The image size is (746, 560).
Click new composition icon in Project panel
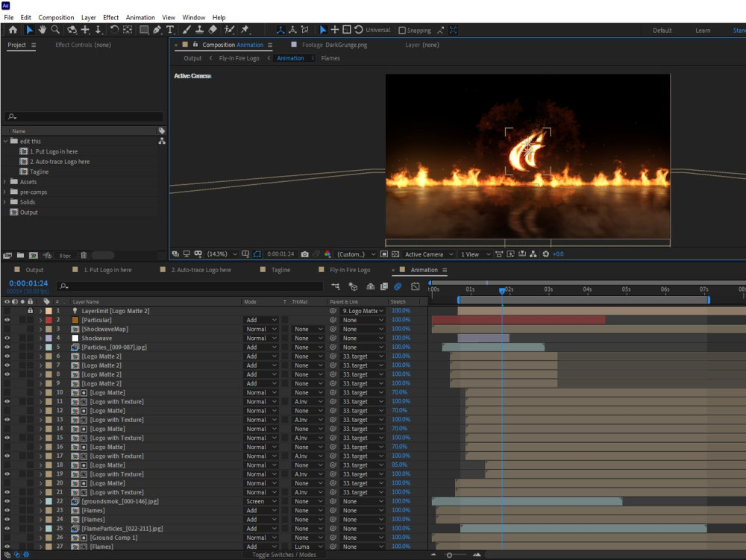pyautogui.click(x=34, y=255)
